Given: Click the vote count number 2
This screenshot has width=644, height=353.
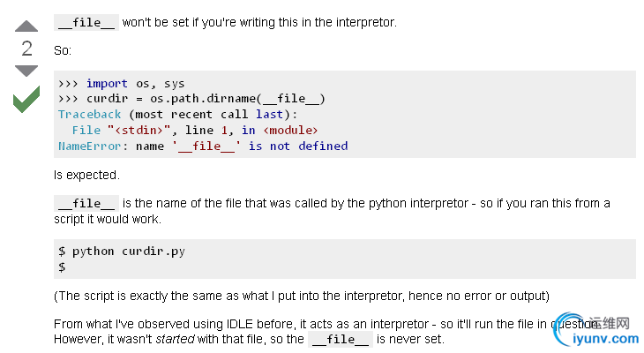Looking at the screenshot, I should point(26,48).
